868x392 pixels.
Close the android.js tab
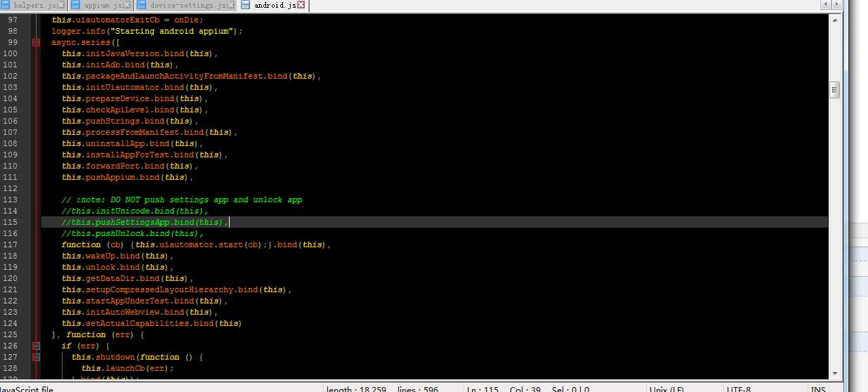tap(301, 5)
